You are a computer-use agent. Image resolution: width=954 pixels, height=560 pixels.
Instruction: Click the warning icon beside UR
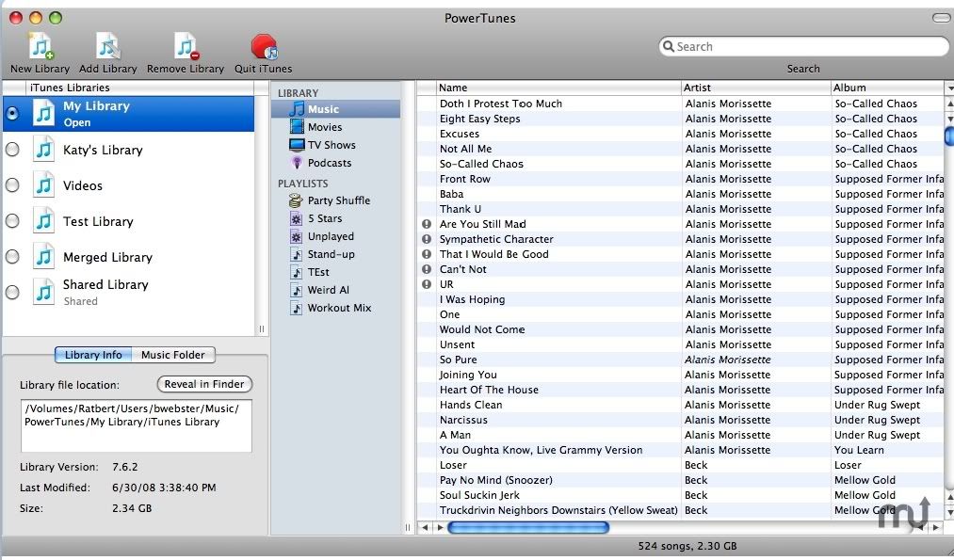(427, 284)
